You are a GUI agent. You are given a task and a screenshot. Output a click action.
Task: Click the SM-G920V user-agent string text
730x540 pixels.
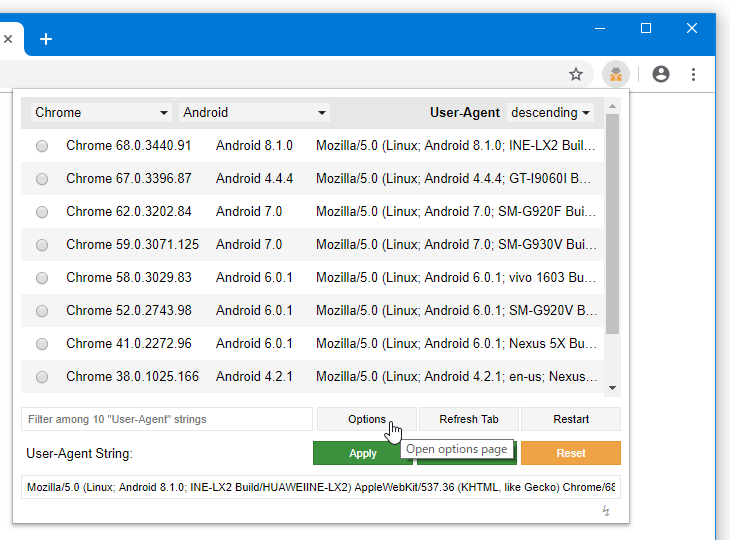[x=456, y=310]
